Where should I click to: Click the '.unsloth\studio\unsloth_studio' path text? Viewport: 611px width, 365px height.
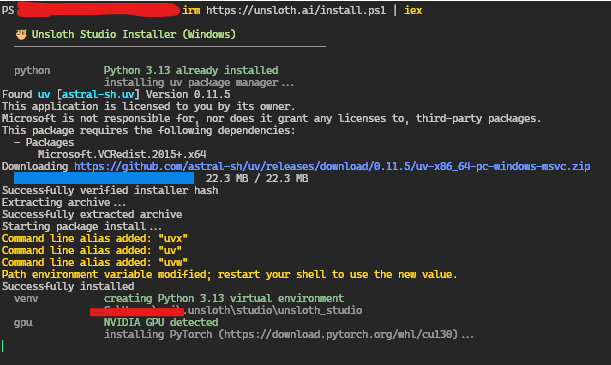(x=274, y=310)
